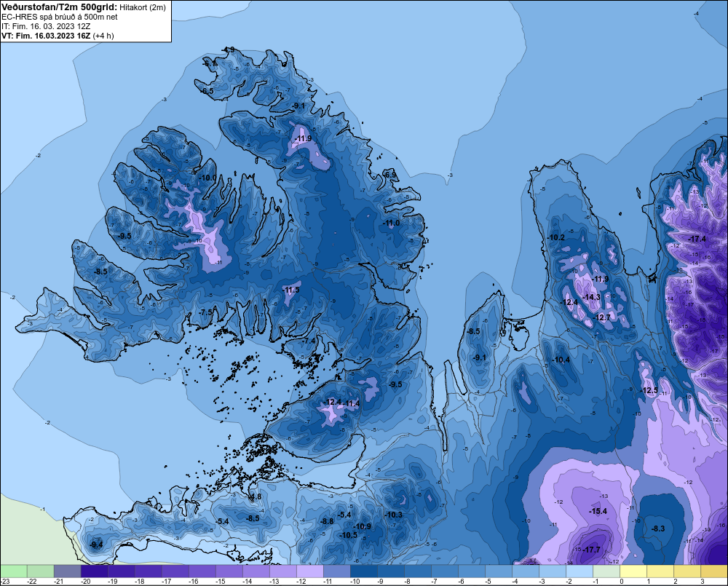Screen dimensions: 728x586
Task: Click the '-10.9' temperature value on map
Action: tap(362, 526)
